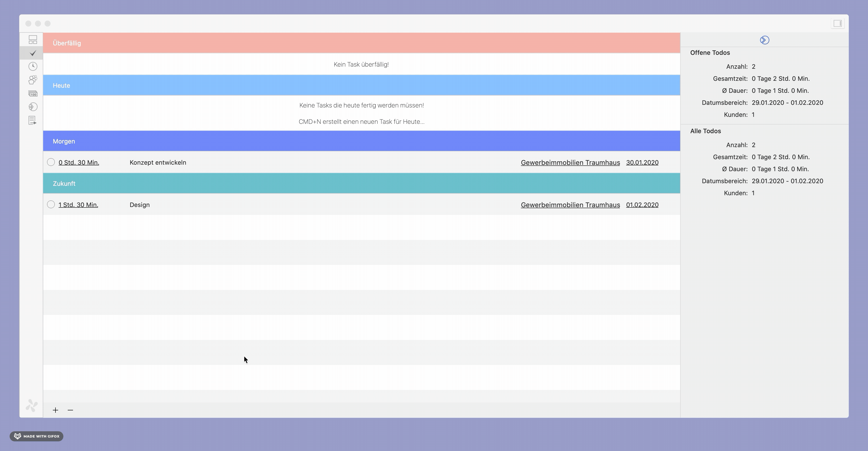Image resolution: width=868 pixels, height=451 pixels.
Task: Open the time tracking clock icon
Action: point(33,66)
